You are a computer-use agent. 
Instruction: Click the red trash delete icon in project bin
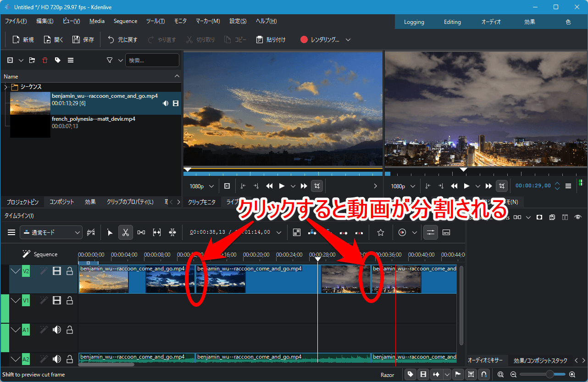(x=44, y=60)
